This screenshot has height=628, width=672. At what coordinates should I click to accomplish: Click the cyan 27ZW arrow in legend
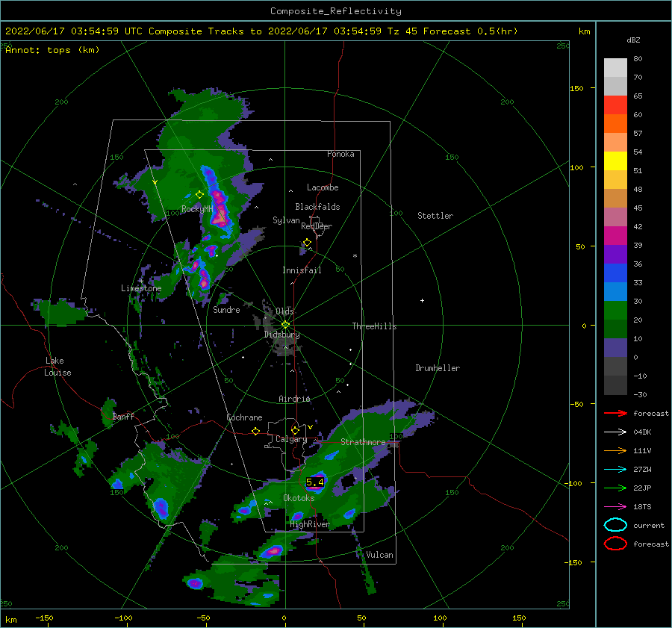[615, 469]
